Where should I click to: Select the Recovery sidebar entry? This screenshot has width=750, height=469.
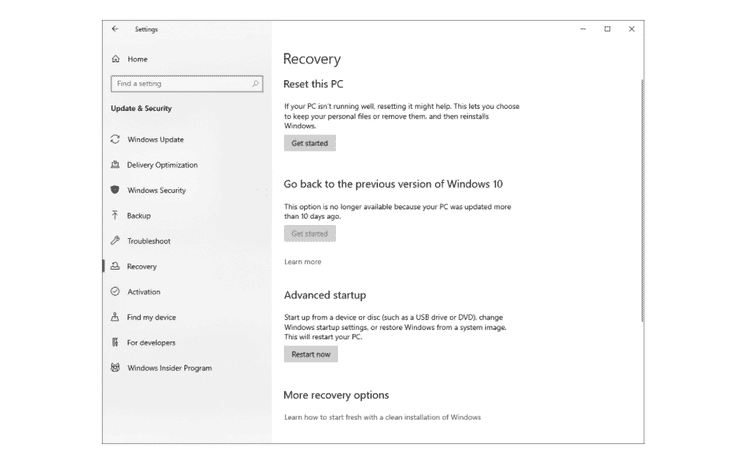click(142, 266)
